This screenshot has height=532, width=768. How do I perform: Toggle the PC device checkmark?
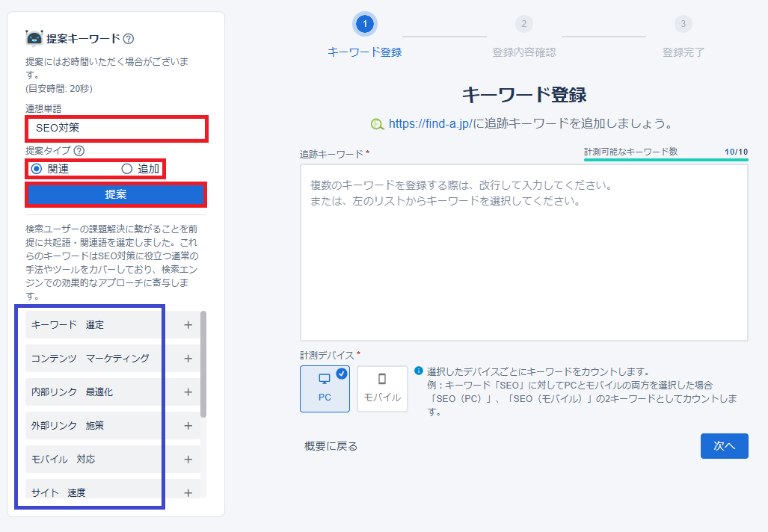pos(342,374)
